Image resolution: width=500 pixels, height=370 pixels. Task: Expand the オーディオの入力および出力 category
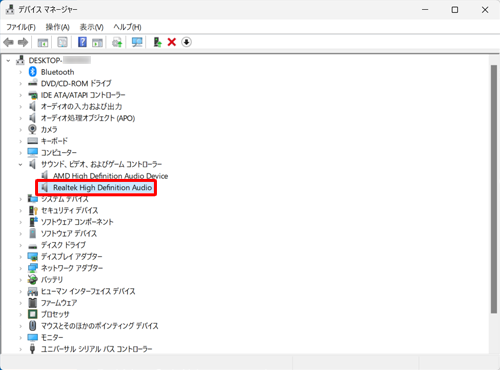tap(20, 107)
